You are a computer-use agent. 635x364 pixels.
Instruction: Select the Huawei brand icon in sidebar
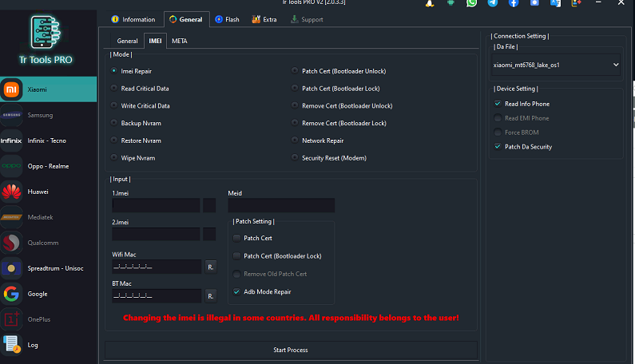[x=11, y=192]
